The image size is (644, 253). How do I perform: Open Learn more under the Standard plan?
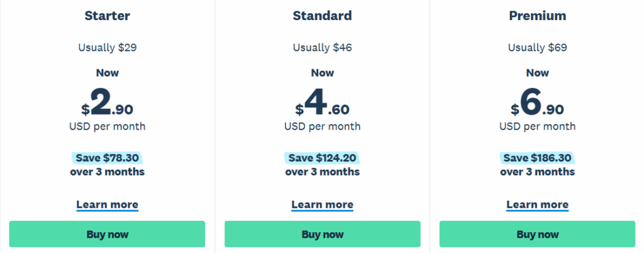tap(323, 205)
